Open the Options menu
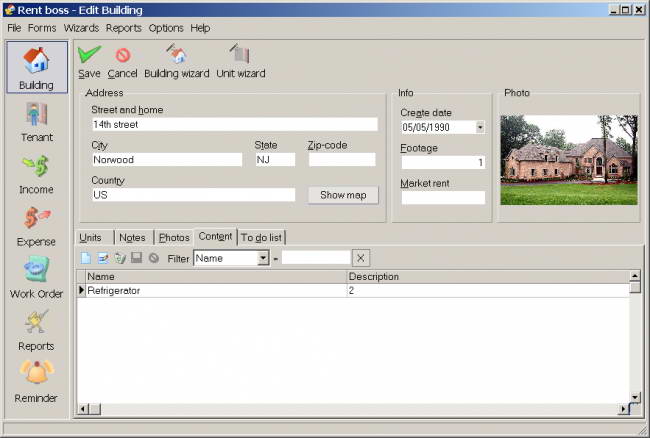This screenshot has height=438, width=650. [166, 28]
